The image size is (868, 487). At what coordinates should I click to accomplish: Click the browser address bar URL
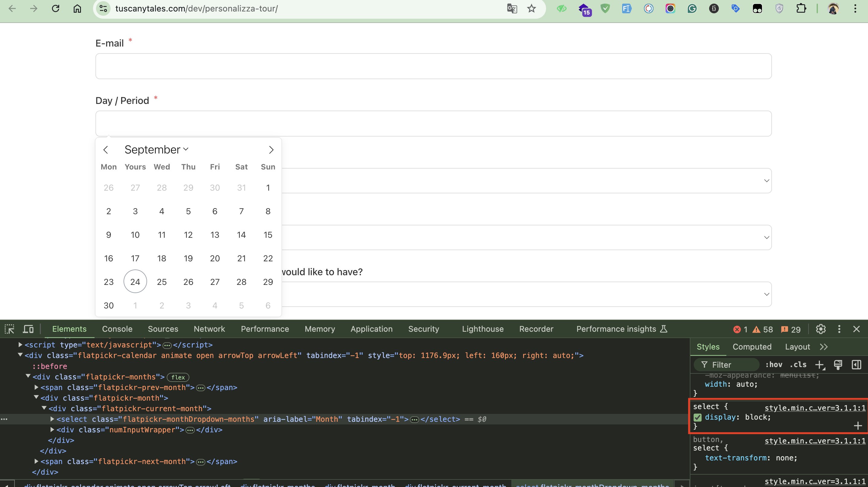tap(196, 8)
